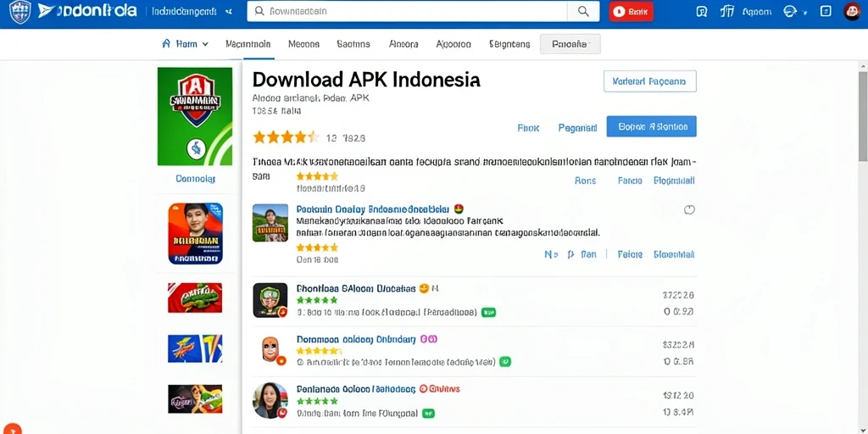Image resolution: width=868 pixels, height=434 pixels.
Task: Click the Comnolaj link under the app icon
Action: pos(196,179)
